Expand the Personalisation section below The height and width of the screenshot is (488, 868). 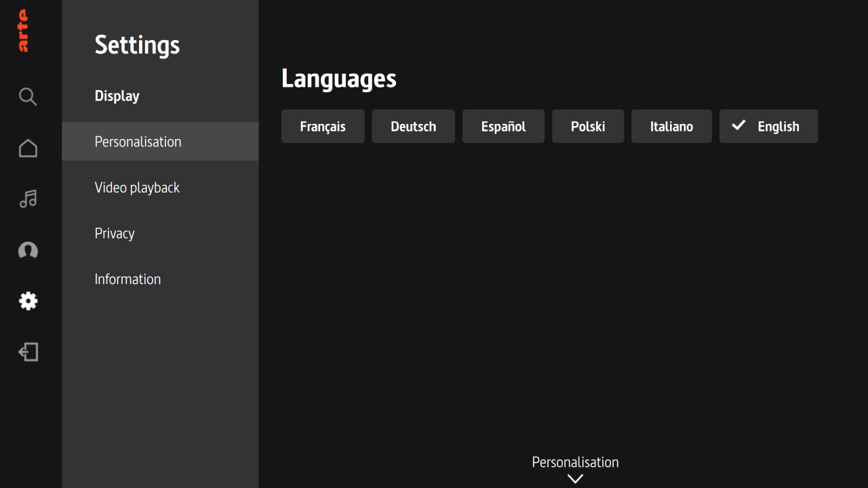(x=574, y=468)
